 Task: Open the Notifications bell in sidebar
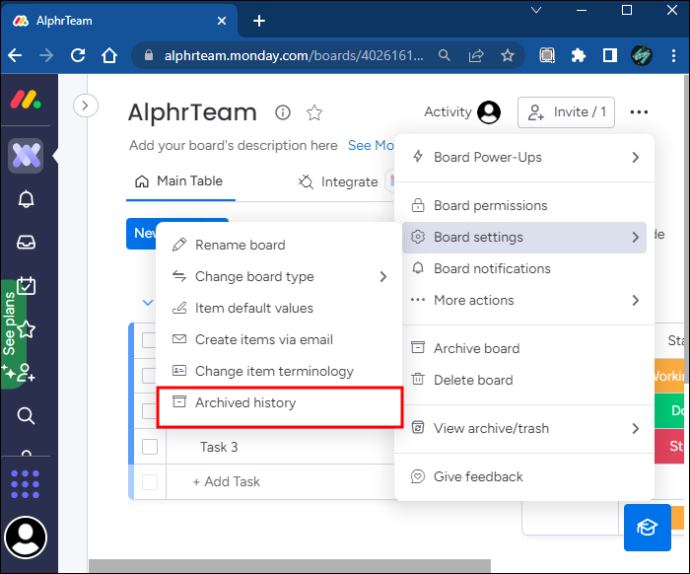26,199
